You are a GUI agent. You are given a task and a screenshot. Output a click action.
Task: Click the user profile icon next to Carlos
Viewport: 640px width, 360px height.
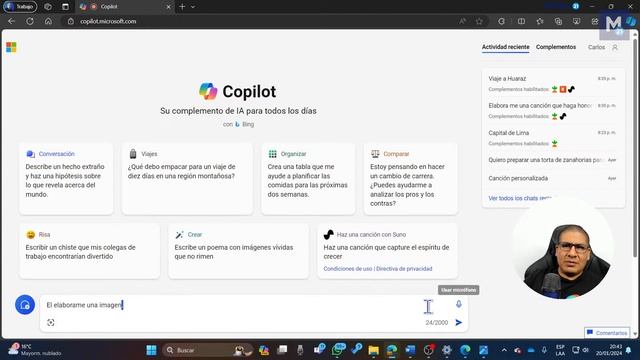coord(615,47)
